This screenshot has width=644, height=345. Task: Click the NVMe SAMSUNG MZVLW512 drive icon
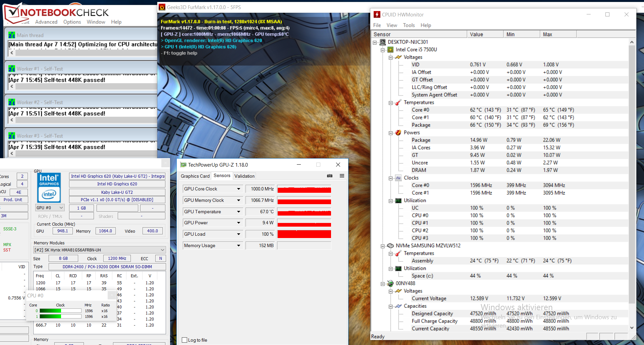(x=390, y=246)
